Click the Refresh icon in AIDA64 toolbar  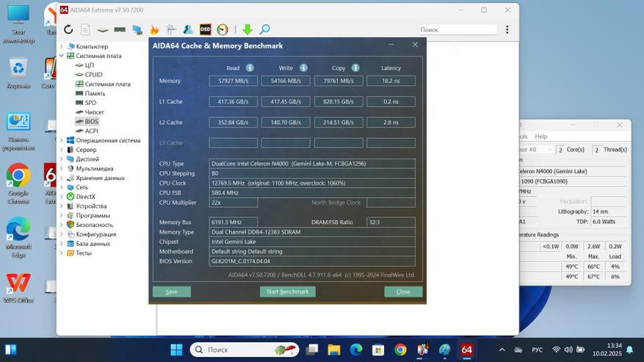pyautogui.click(x=68, y=29)
